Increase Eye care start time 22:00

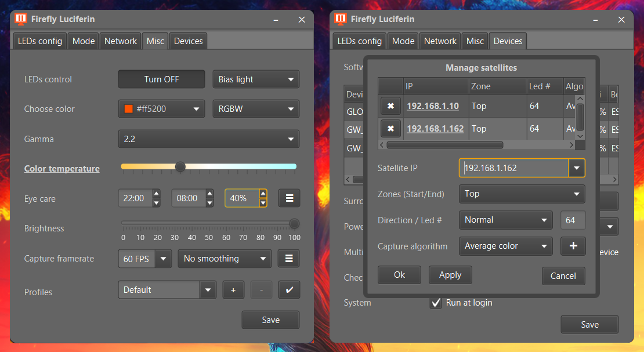(156, 194)
